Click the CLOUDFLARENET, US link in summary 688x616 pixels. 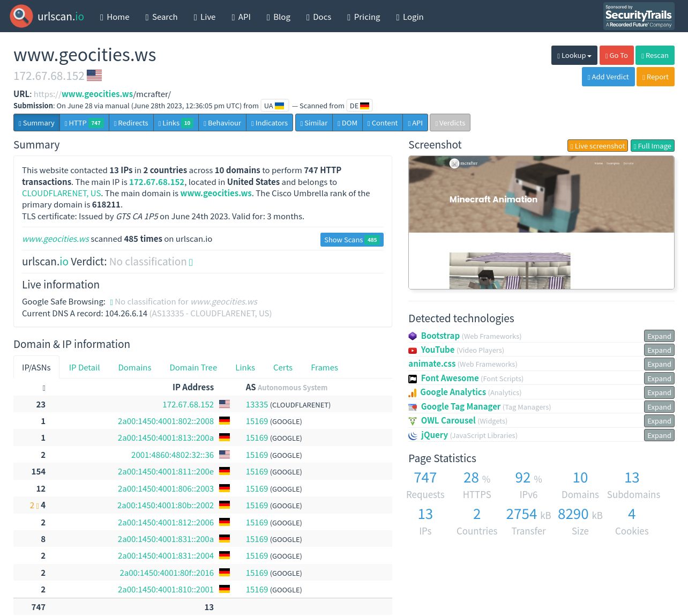[62, 193]
